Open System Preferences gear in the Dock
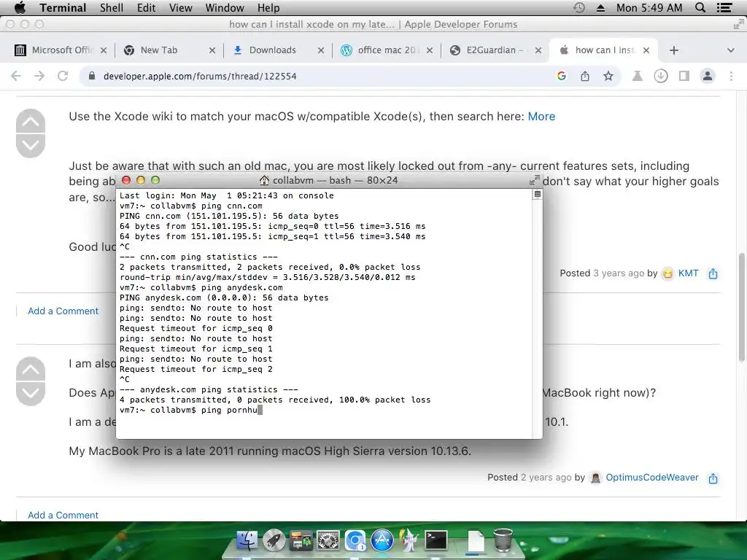 (x=328, y=540)
